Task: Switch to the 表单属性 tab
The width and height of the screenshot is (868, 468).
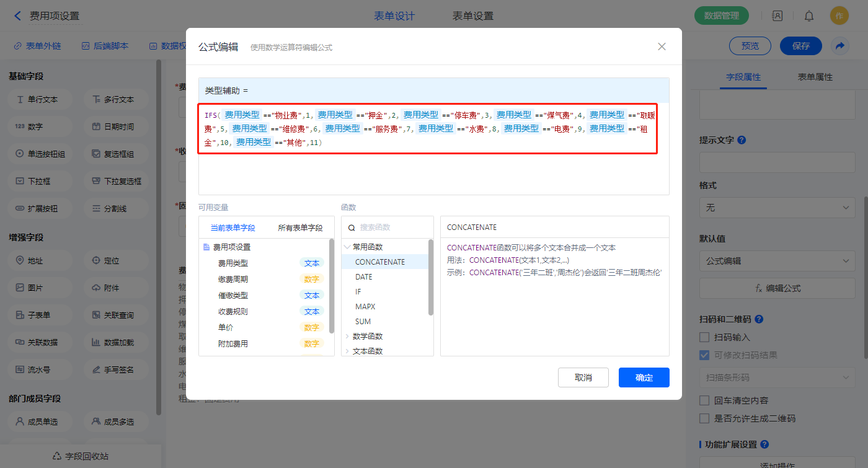Action: (x=815, y=77)
